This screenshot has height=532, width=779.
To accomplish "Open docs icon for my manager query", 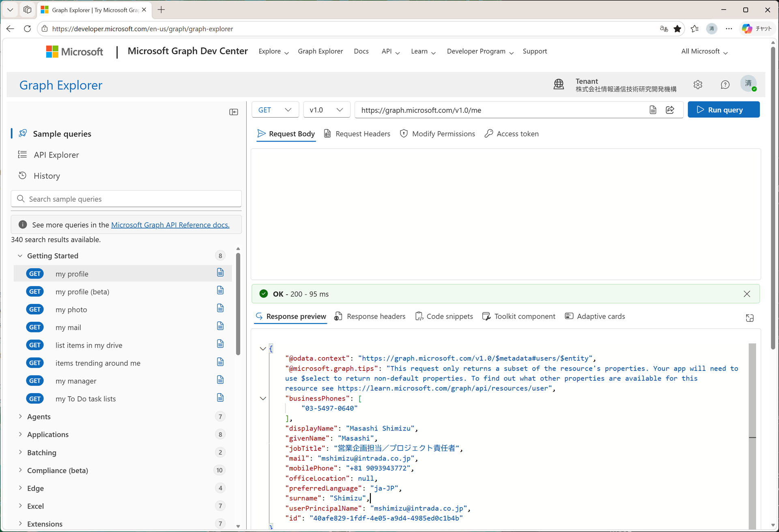I will click(220, 379).
